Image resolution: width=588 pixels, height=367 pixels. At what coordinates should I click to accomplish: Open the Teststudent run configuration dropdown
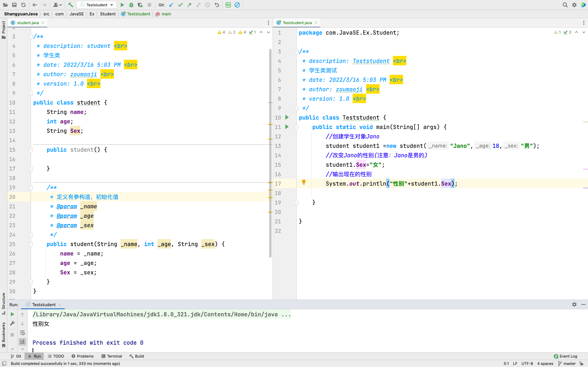(x=112, y=5)
